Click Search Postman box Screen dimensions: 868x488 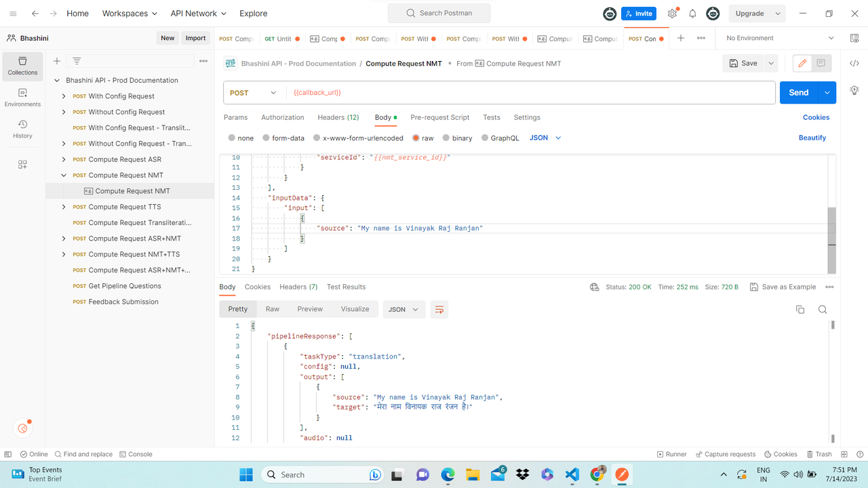coord(439,14)
